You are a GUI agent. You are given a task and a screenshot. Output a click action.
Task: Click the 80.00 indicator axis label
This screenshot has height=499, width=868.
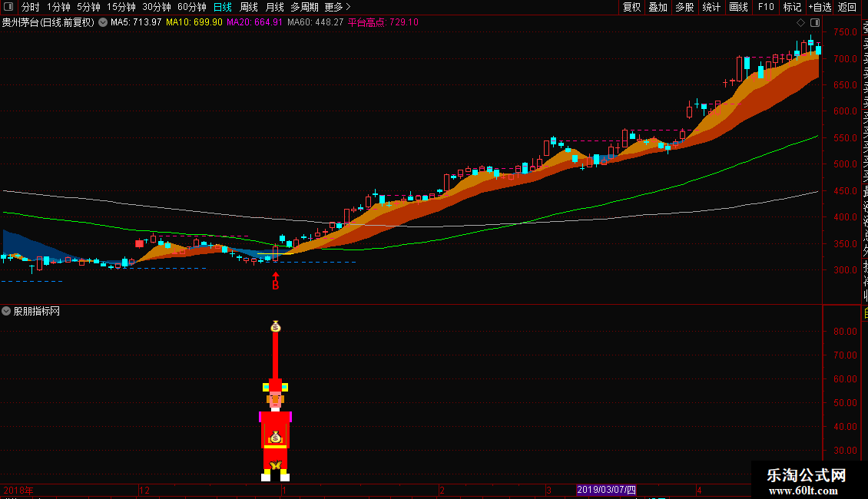point(845,332)
